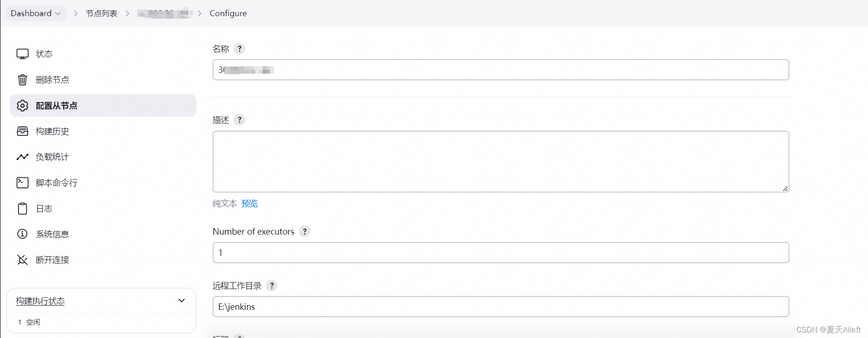The width and height of the screenshot is (868, 338).
Task: Open the 构建执行状态 link
Action: click(40, 301)
